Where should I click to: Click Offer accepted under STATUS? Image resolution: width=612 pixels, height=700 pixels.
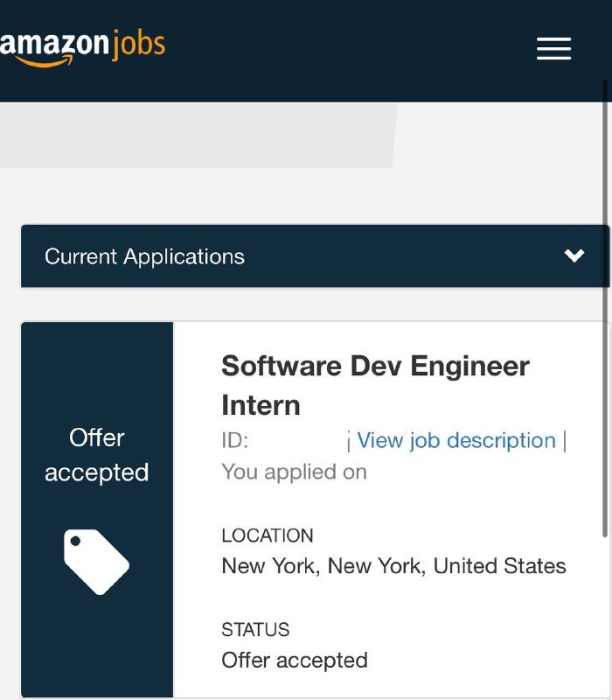(x=295, y=661)
